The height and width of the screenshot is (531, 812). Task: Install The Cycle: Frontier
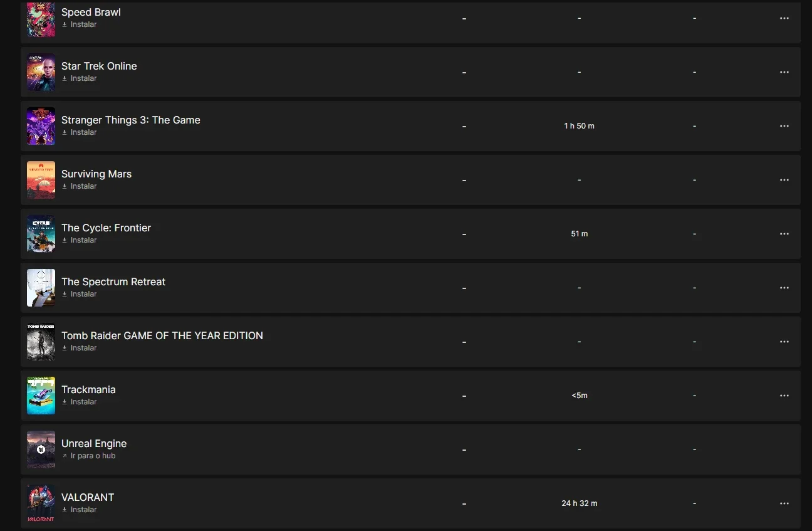coord(79,240)
